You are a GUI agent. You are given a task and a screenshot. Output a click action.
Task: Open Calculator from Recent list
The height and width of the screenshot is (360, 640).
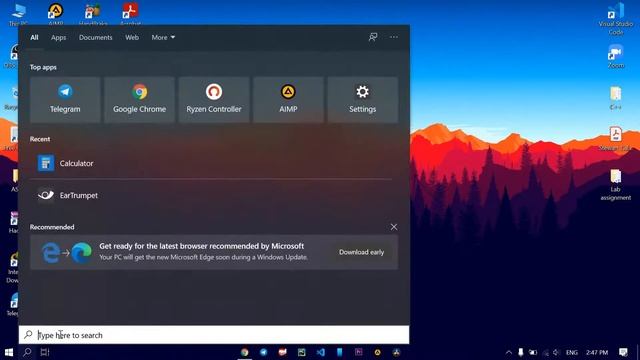coord(211,163)
